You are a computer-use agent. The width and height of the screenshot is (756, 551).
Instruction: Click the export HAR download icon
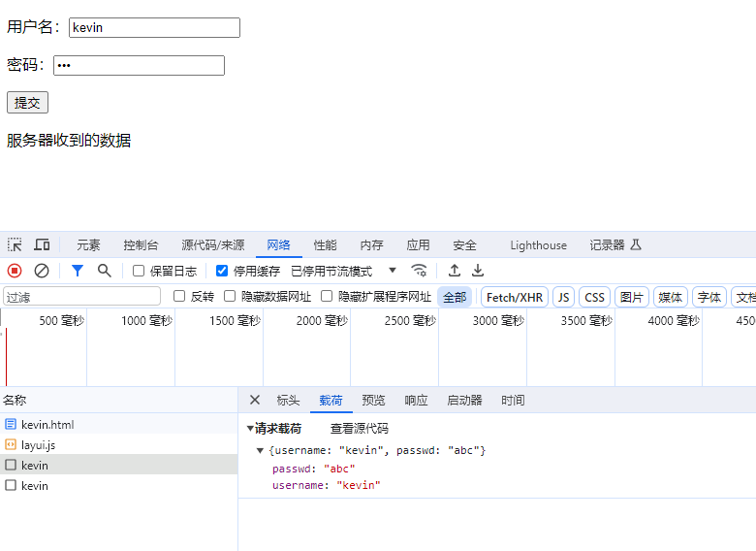point(478,271)
